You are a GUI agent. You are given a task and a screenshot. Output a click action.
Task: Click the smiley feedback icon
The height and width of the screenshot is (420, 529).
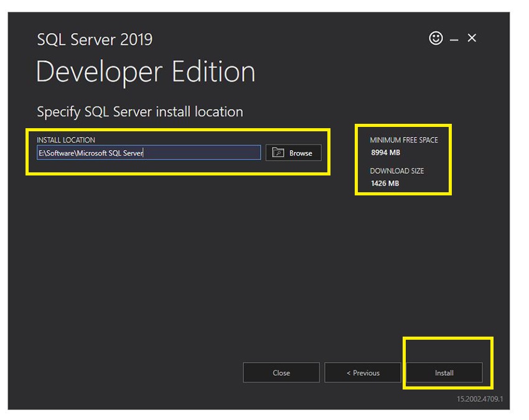436,38
